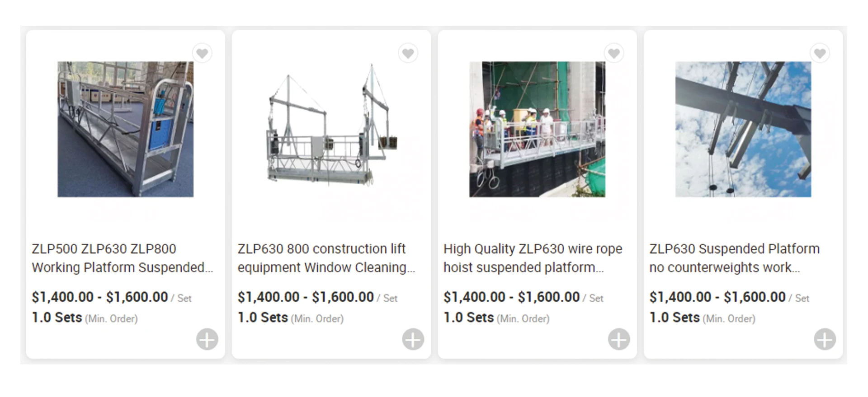Viewport: 868px width, 397px height.
Task: Open High Quality ZLP630 wire rope hoist title
Action: click(x=533, y=258)
